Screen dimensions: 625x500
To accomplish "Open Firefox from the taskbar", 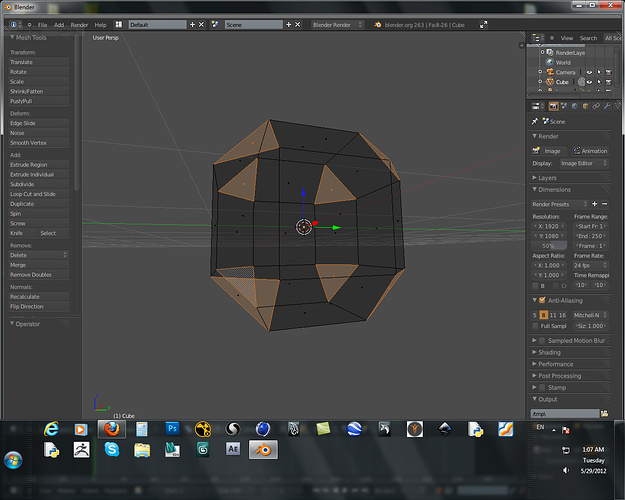I will point(112,429).
